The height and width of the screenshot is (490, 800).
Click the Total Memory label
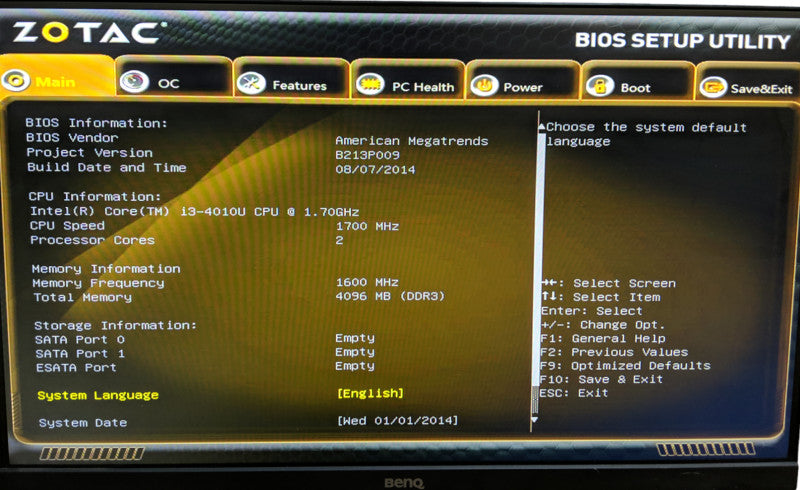(x=83, y=298)
